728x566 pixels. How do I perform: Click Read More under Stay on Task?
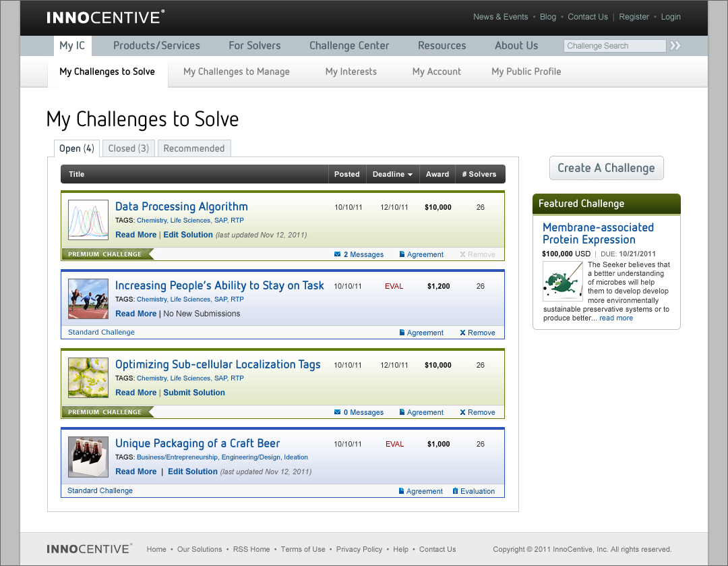pos(135,314)
